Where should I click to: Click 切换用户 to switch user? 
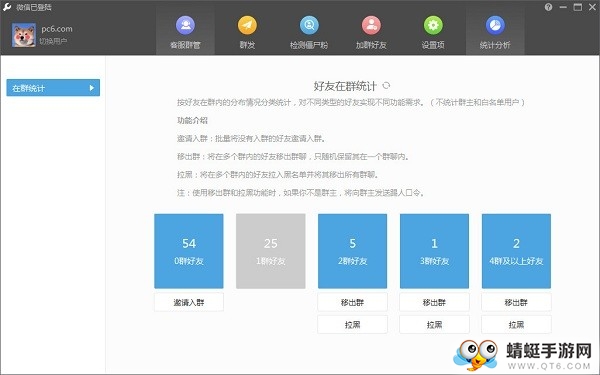click(53, 41)
